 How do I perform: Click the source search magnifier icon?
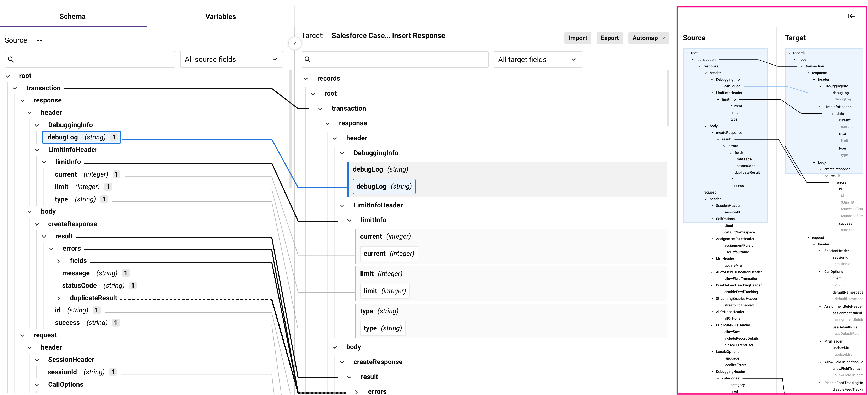point(11,60)
